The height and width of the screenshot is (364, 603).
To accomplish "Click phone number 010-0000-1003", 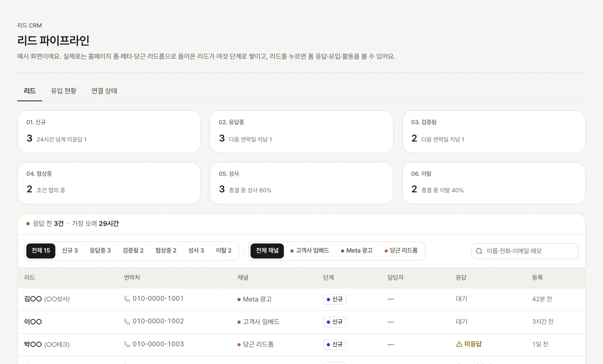I will coord(158,344).
